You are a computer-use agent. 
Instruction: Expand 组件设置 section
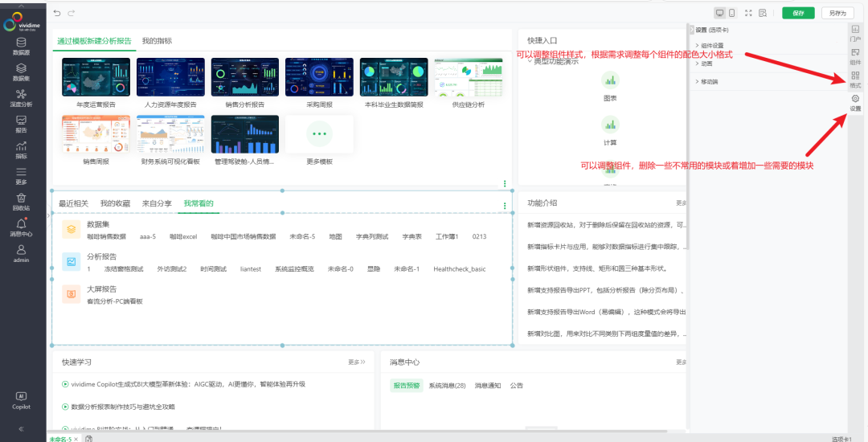tap(709, 45)
